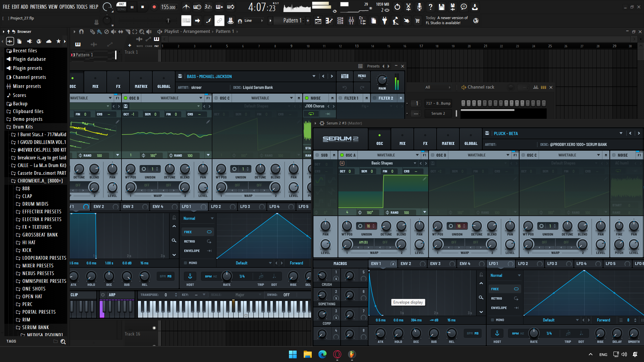Open the Playlist view from the toolbar
The height and width of the screenshot is (362, 644).
[318, 21]
